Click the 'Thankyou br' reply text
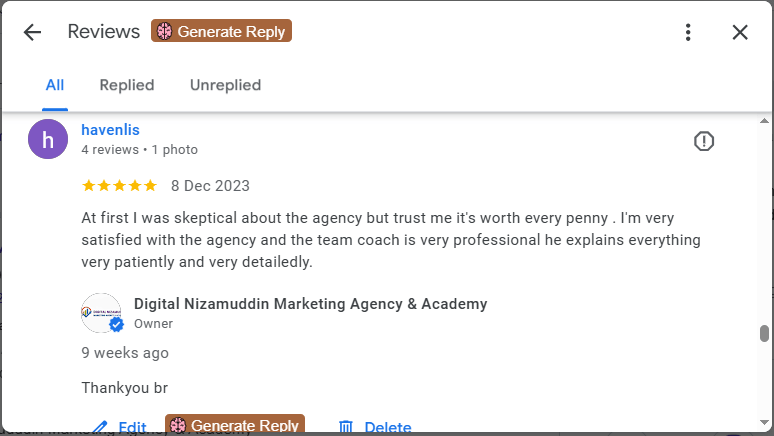The height and width of the screenshot is (436, 774). click(117, 387)
